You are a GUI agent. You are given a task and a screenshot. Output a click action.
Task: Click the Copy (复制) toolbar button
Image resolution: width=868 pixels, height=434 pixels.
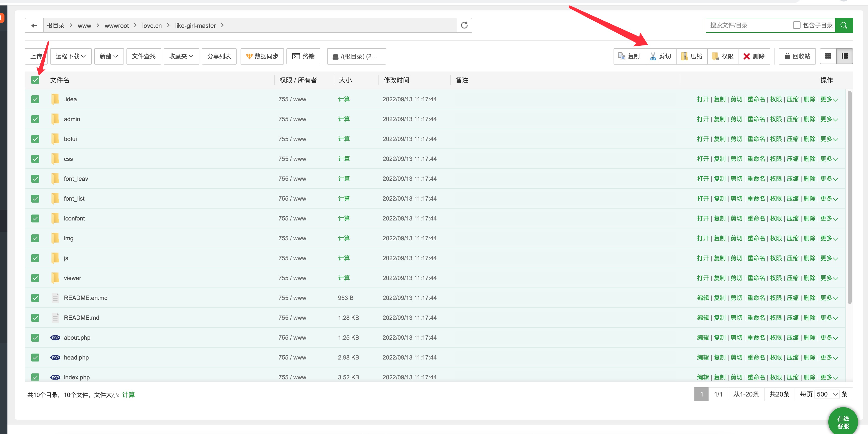629,56
